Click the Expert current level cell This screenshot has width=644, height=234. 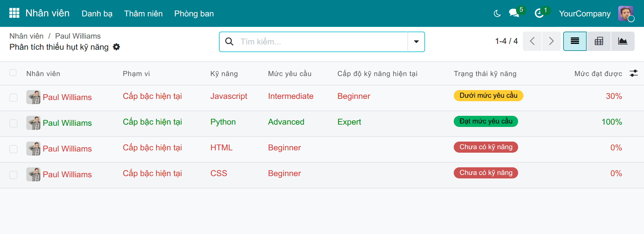pos(349,122)
